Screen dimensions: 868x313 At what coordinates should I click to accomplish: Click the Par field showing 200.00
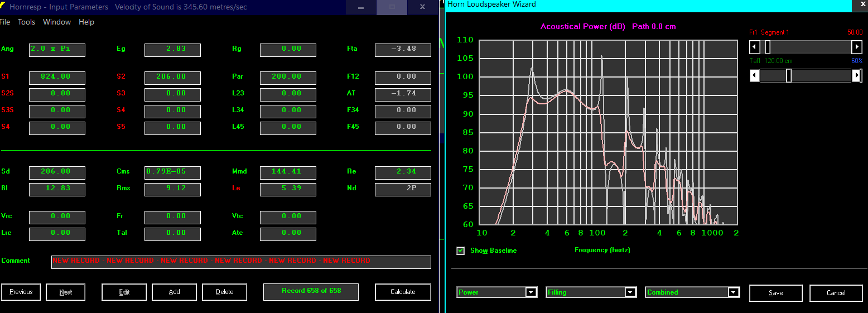tap(288, 78)
